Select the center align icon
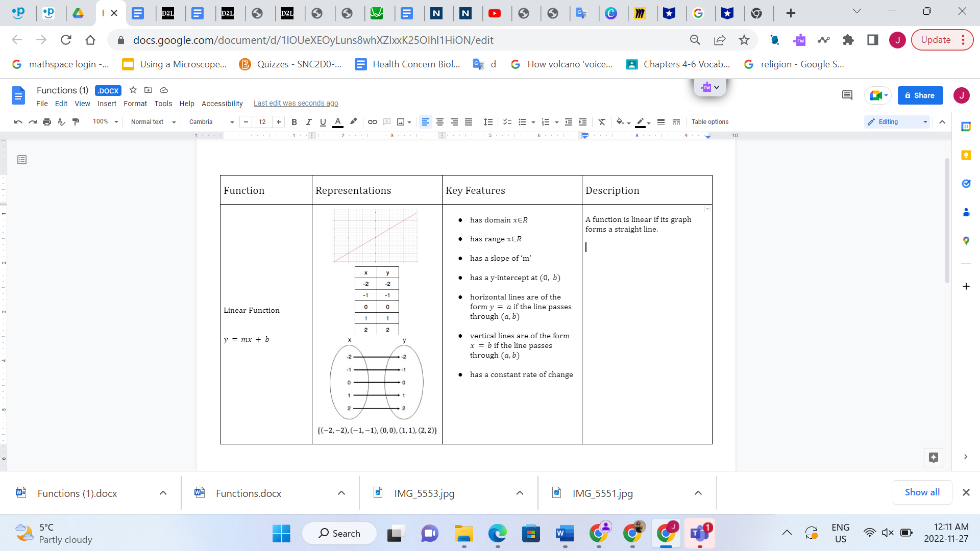980x551 pixels. click(440, 122)
